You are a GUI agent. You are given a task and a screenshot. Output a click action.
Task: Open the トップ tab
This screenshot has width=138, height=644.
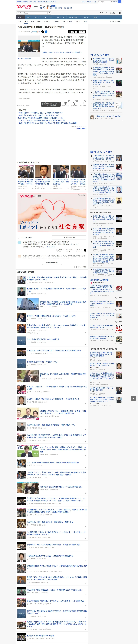20,17
